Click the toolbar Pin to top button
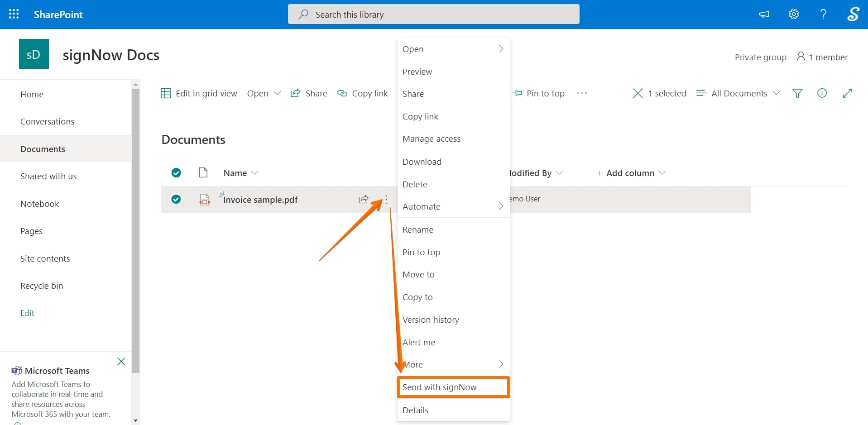Image resolution: width=868 pixels, height=425 pixels. click(x=538, y=93)
